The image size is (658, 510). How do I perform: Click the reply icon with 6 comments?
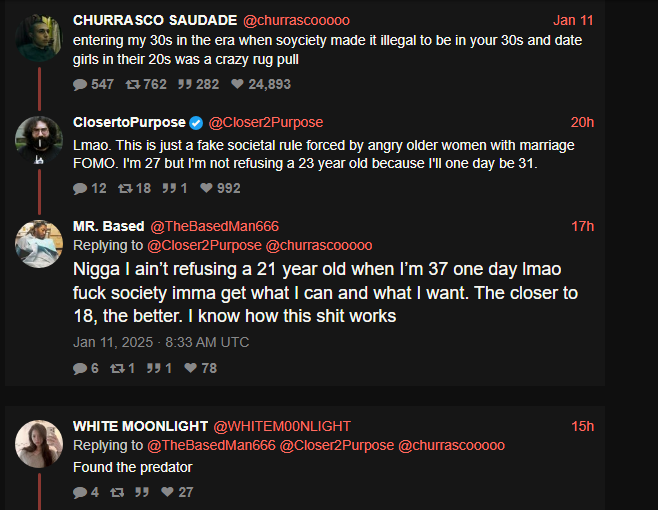click(80, 369)
